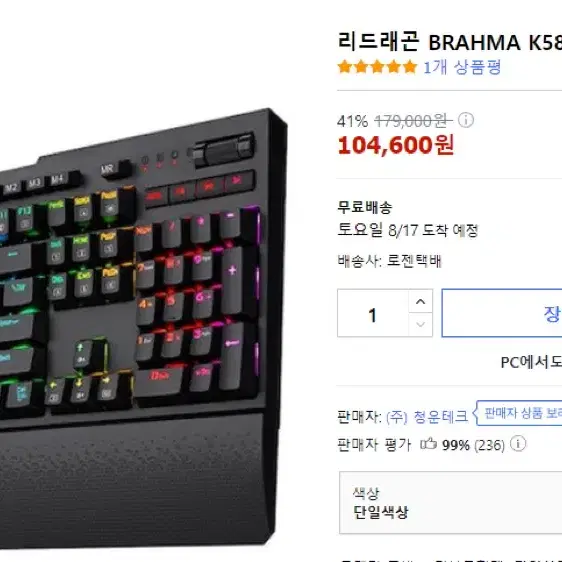Viewport: 562px width, 562px height.
Task: Click the 토요일 8/17 도착 예정 delivery text
Action: pyautogui.click(x=408, y=230)
